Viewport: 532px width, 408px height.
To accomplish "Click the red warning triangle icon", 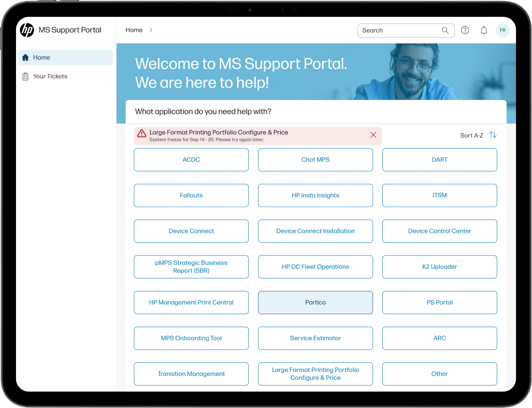I will coord(142,133).
